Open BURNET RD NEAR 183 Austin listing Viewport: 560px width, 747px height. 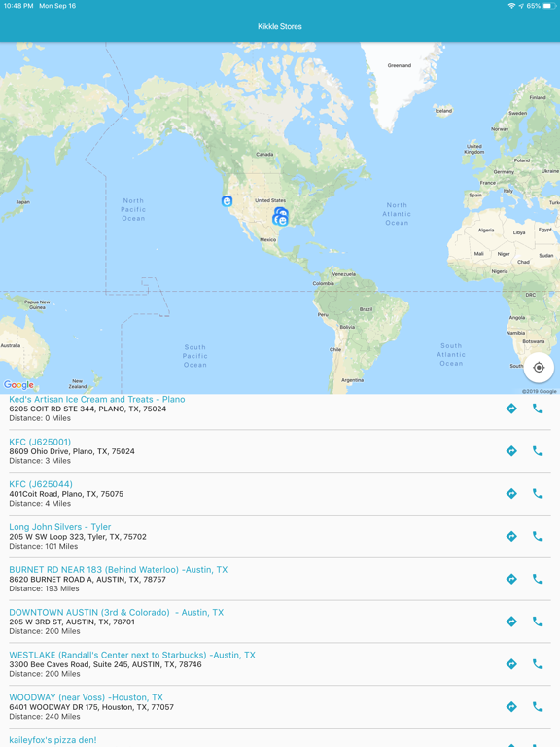[118, 570]
